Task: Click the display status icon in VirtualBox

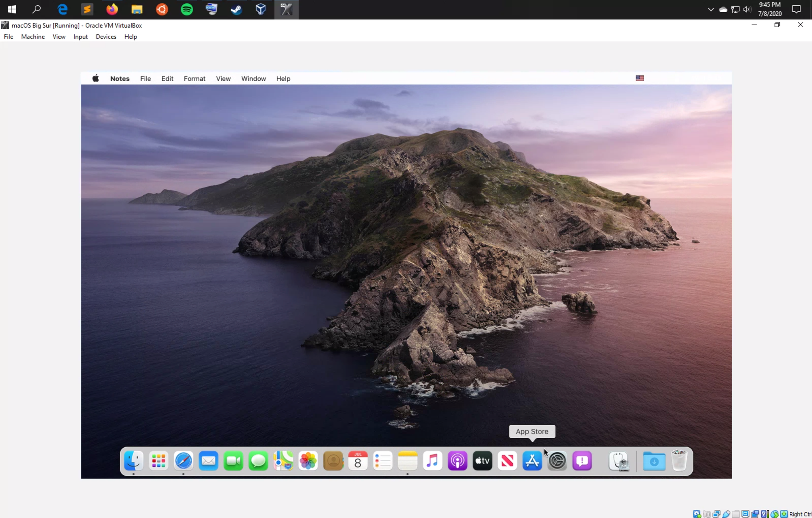Action: 745,514
